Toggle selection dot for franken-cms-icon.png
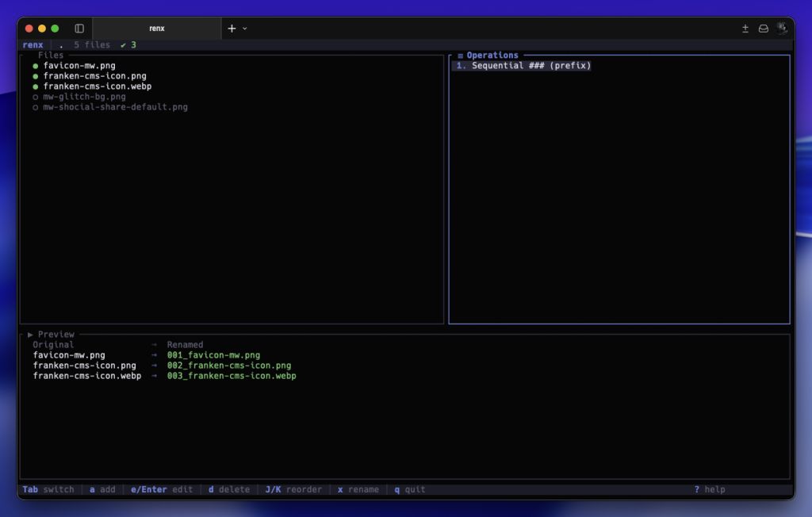The height and width of the screenshot is (517, 812). [35, 76]
